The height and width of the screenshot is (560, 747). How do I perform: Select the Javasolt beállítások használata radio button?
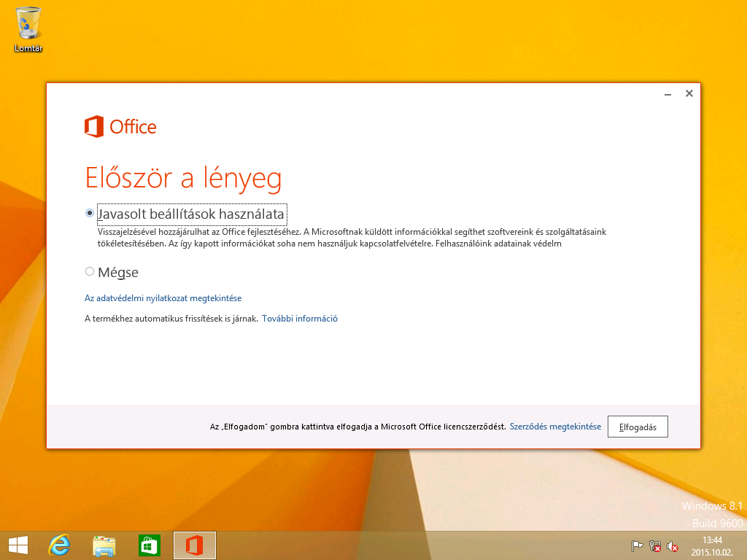coord(90,214)
